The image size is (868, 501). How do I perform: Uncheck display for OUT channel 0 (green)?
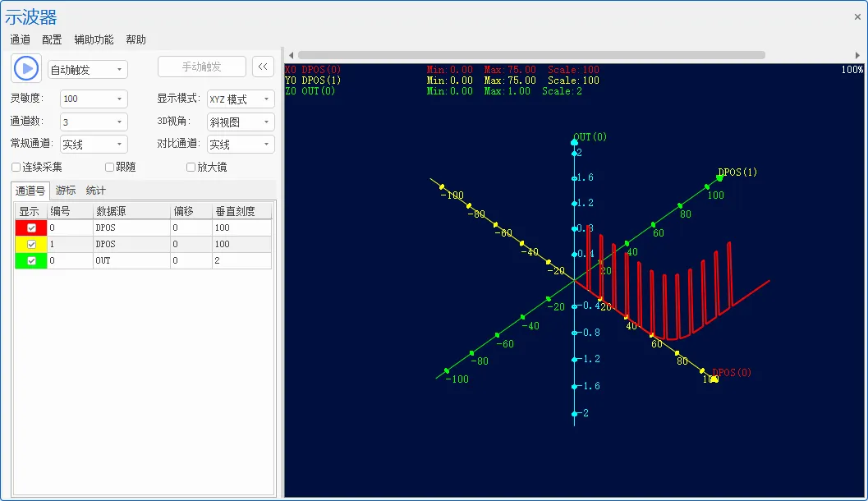31,260
